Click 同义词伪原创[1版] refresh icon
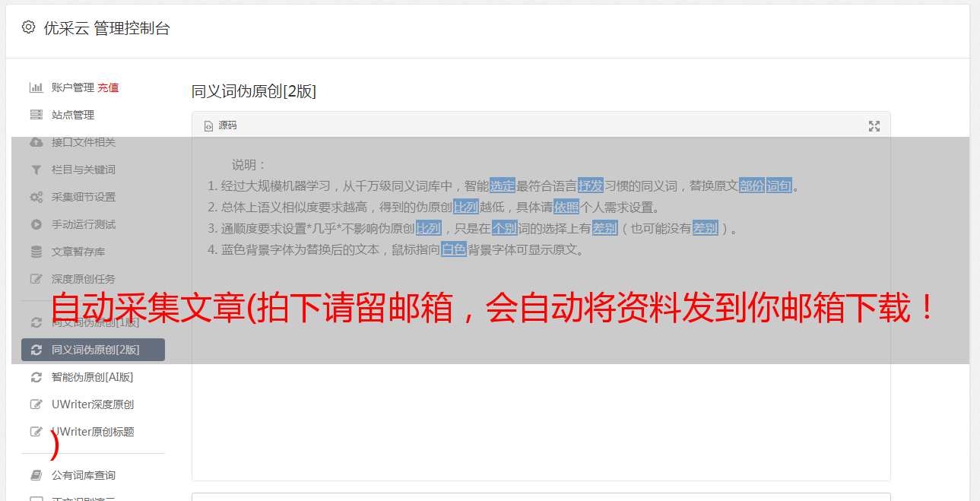 (36, 322)
